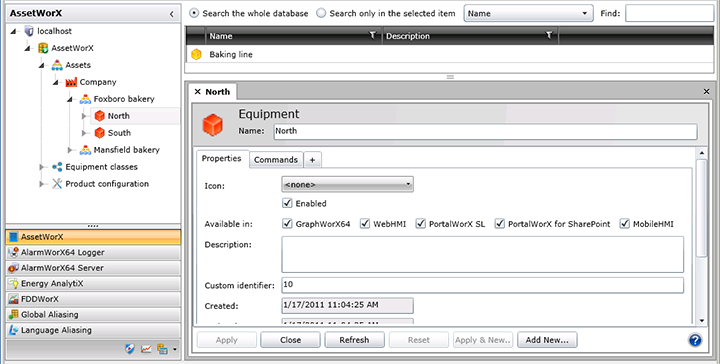Uncheck GraphWorX64 availability
Viewport: 720px width, 364px height.
(287, 224)
